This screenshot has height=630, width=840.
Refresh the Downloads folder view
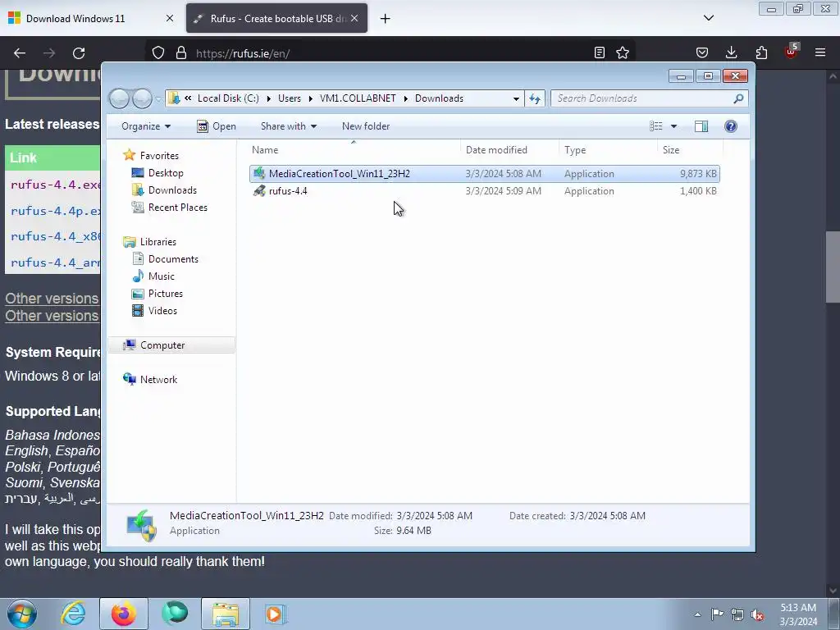pos(535,98)
